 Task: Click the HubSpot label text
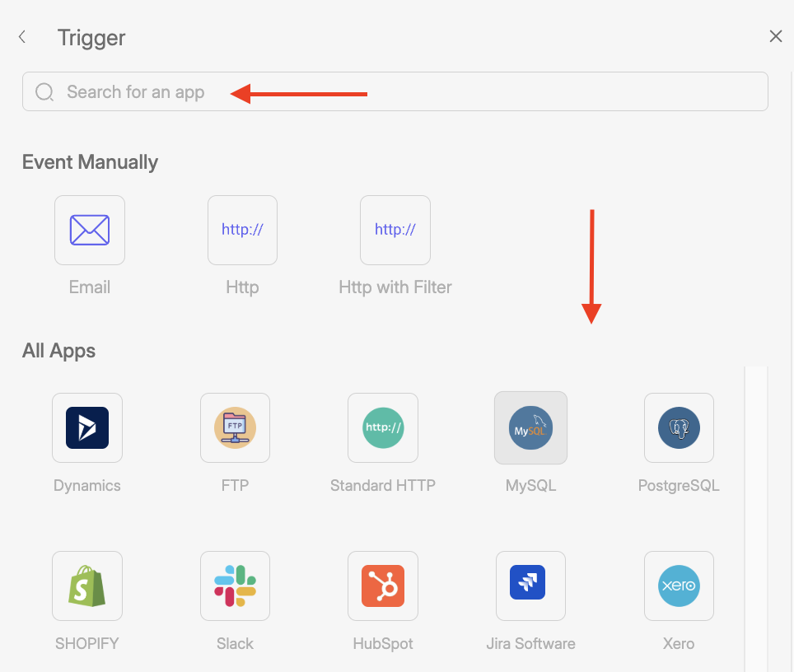click(383, 644)
